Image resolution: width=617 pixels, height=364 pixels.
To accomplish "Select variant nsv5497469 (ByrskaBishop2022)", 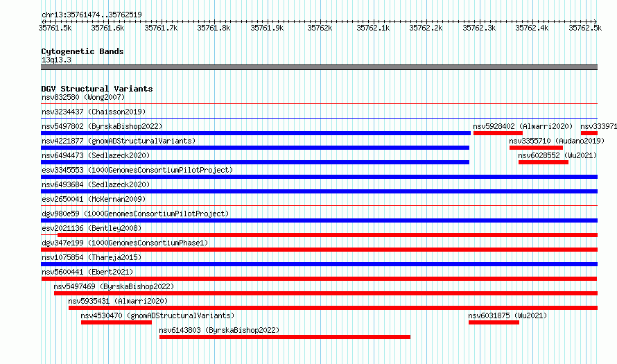I will pos(114,286).
